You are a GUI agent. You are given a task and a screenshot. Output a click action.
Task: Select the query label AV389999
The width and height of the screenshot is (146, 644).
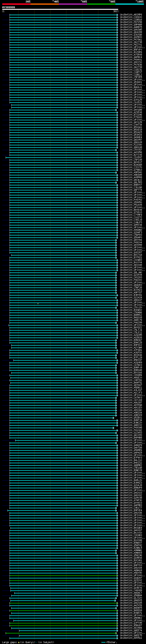tap(8, 7)
